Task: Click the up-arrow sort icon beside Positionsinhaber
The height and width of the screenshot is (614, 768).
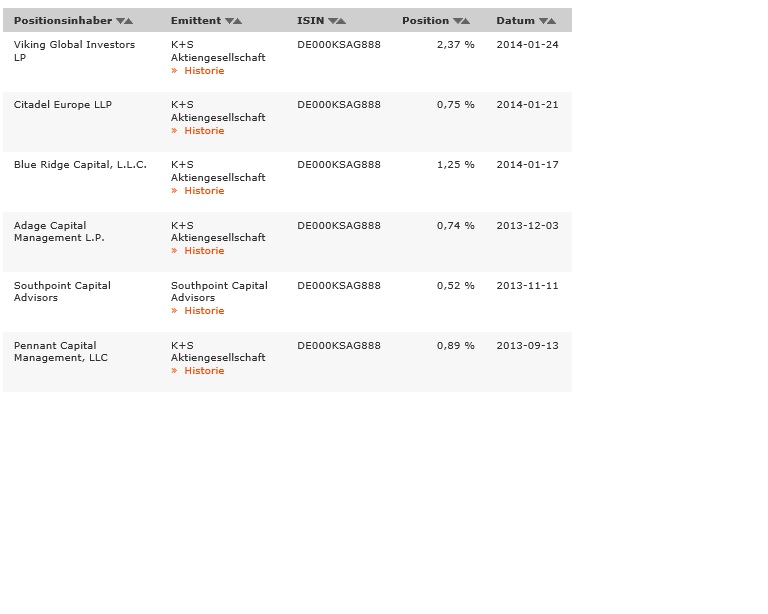Action: pyautogui.click(x=129, y=21)
